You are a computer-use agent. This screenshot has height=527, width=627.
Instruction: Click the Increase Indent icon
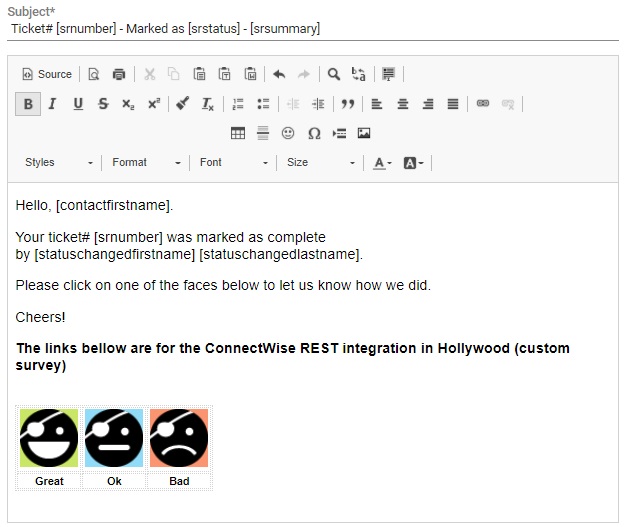click(318, 104)
